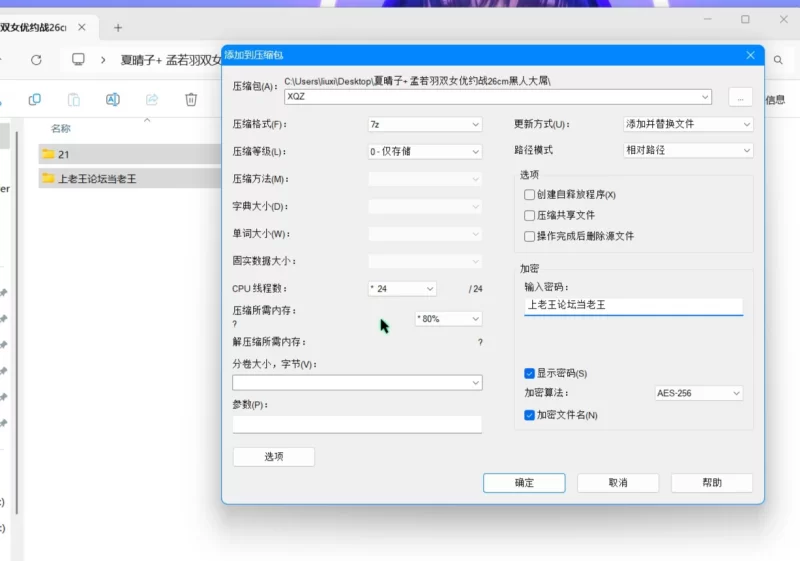Enable 创建自释放程序 checkbox
Screen dimensions: 800x561
[529, 195]
